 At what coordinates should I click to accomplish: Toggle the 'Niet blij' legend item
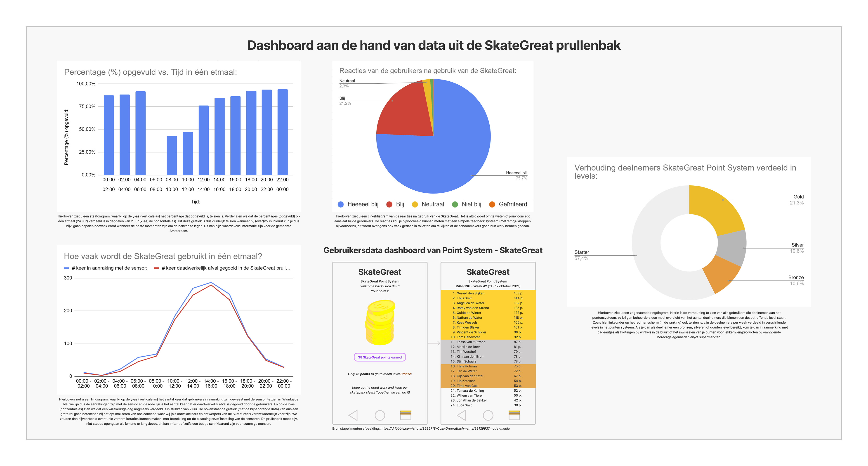pos(471,204)
